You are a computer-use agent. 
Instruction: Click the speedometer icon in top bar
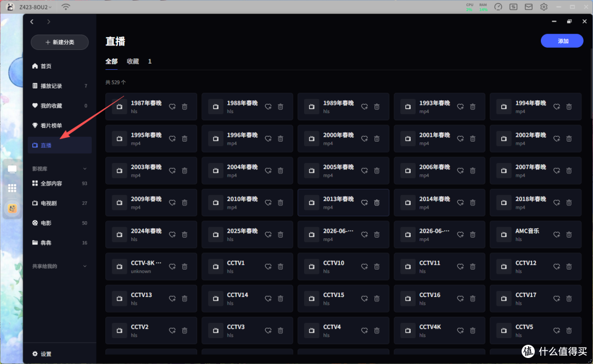(498, 7)
